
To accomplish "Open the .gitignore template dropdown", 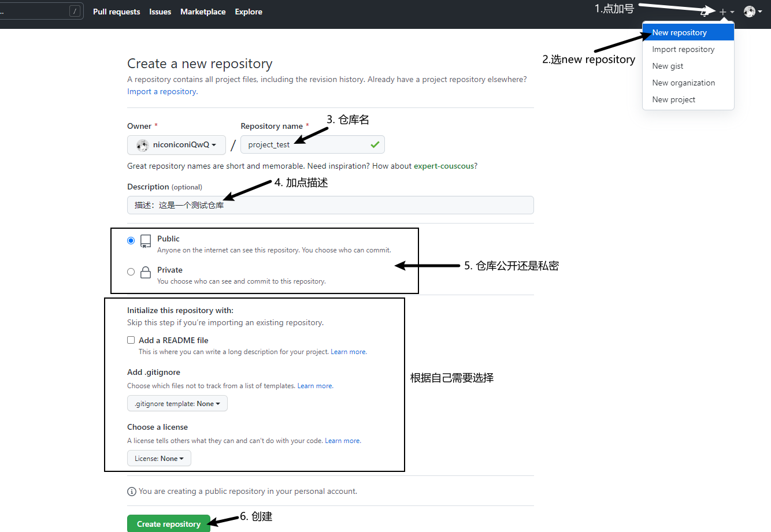I will point(177,404).
